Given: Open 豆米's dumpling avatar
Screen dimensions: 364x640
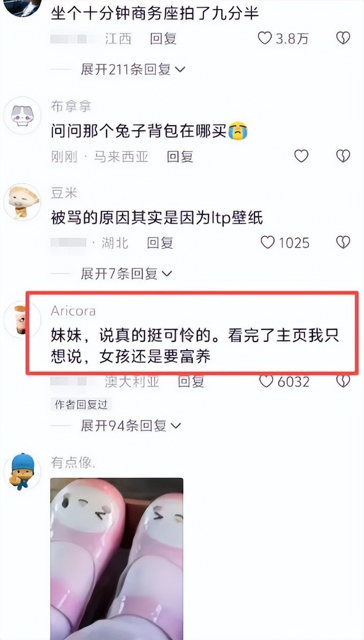Looking at the screenshot, I should pyautogui.click(x=22, y=202).
